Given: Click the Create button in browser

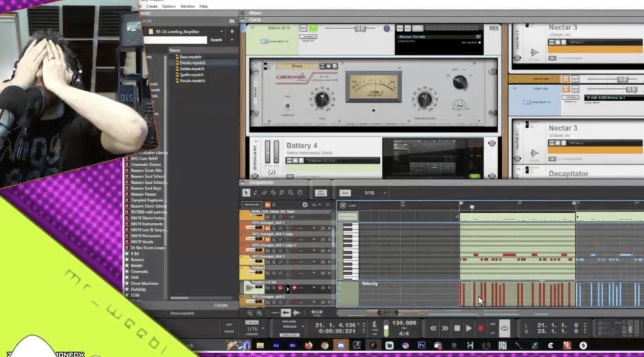Looking at the screenshot, I should (221, 305).
